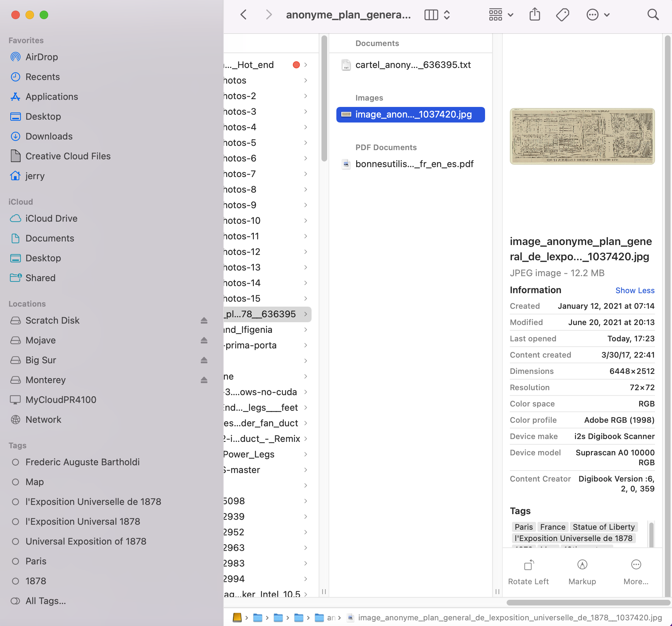672x626 pixels.
Task: Select the Paris tag in sidebar
Action: point(36,561)
